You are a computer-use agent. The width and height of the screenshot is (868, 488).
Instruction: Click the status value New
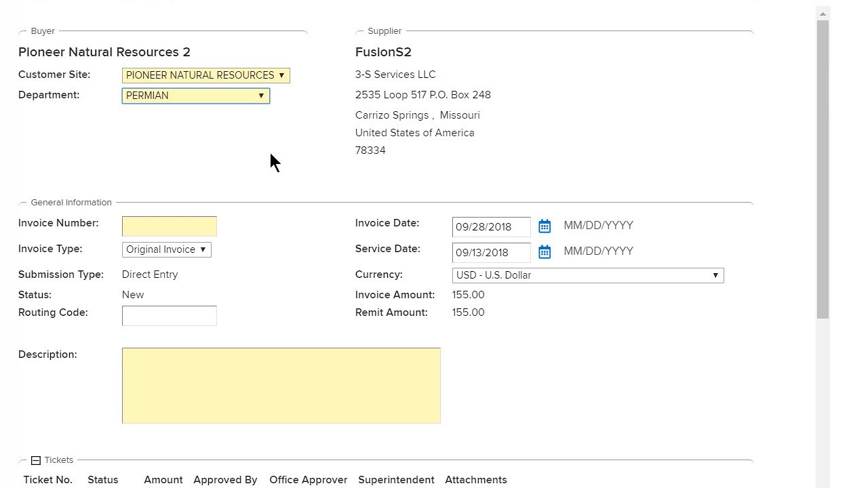(133, 295)
